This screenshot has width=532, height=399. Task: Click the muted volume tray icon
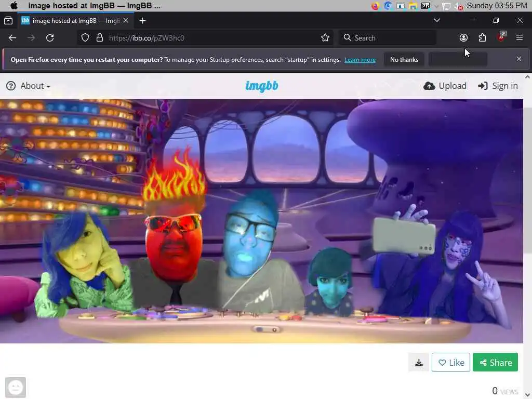(x=458, y=6)
